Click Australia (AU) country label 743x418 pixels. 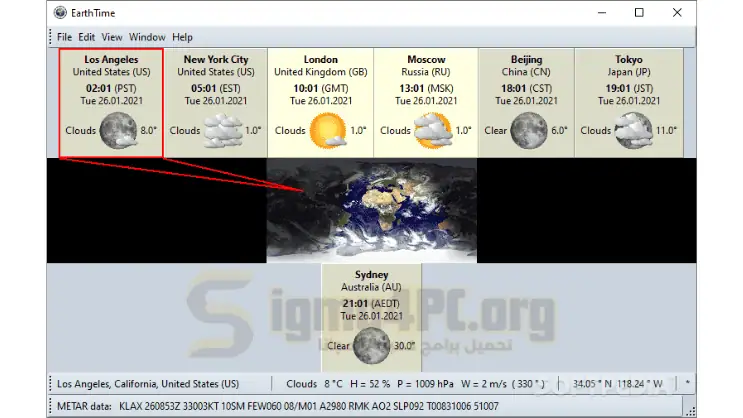pos(372,287)
